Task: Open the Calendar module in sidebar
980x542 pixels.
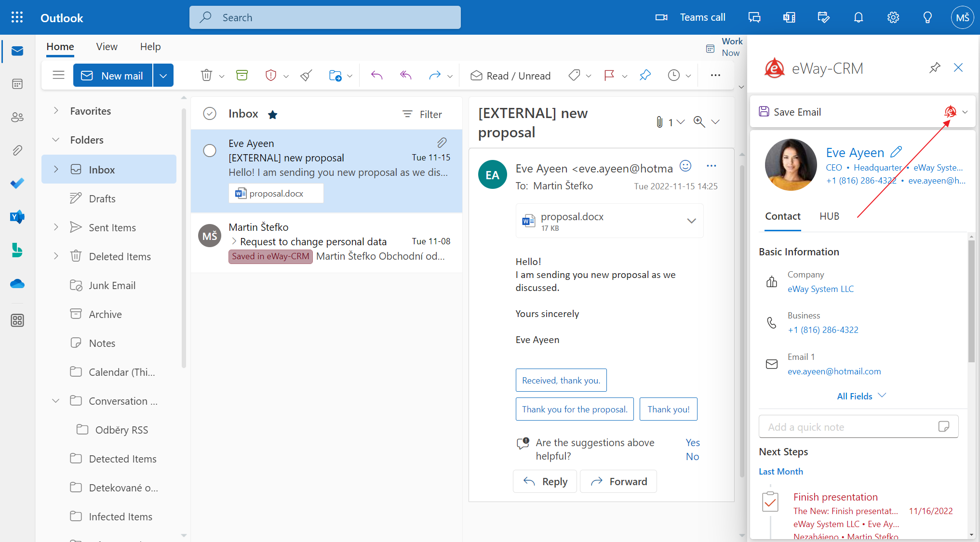Action: coord(17,84)
